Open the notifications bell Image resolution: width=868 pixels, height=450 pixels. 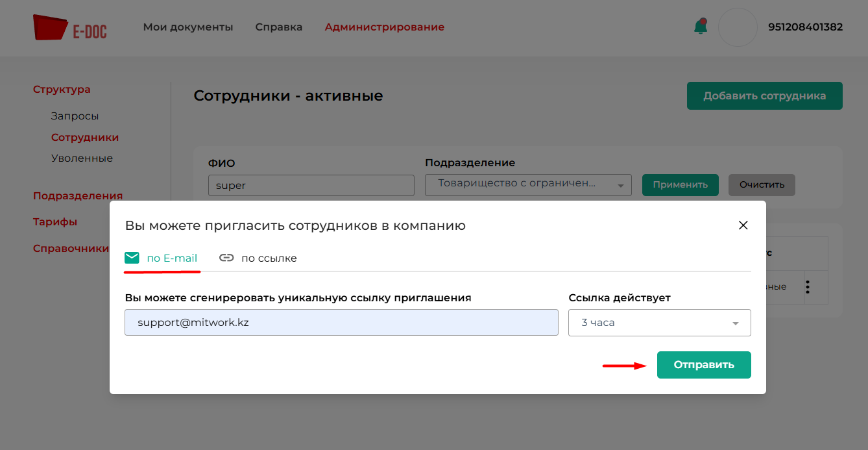[x=700, y=27]
